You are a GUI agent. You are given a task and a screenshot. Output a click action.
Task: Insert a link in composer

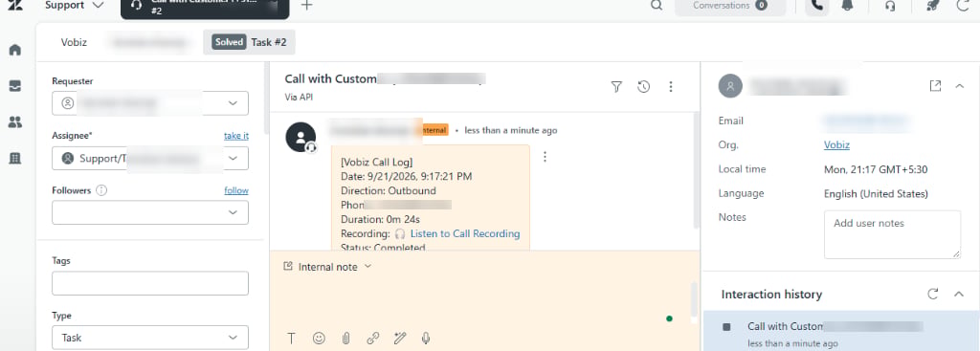[372, 339]
